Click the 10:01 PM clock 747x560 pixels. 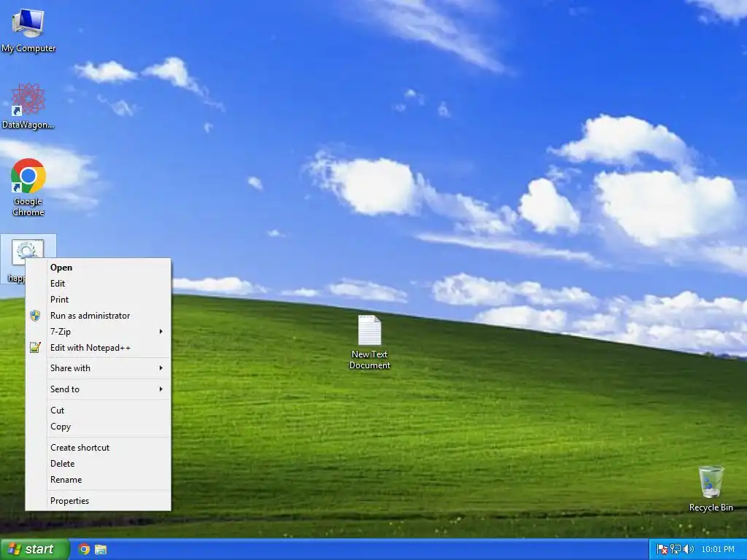718,549
